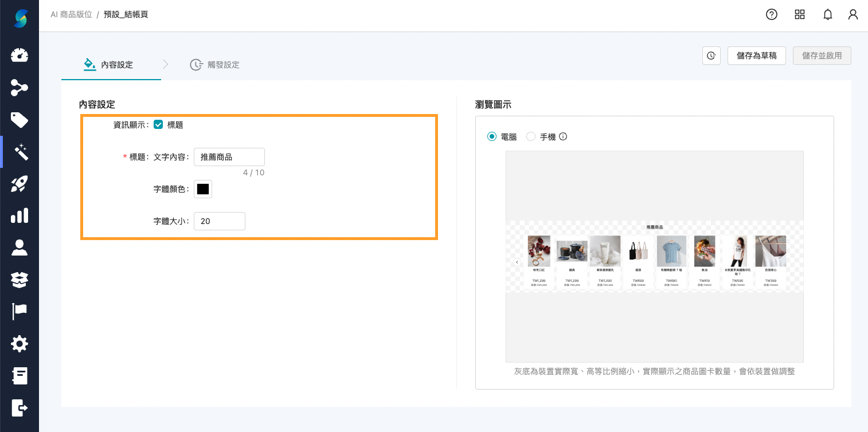The width and height of the screenshot is (868, 432).
Task: Click the price tag icon in sidebar
Action: 19,120
